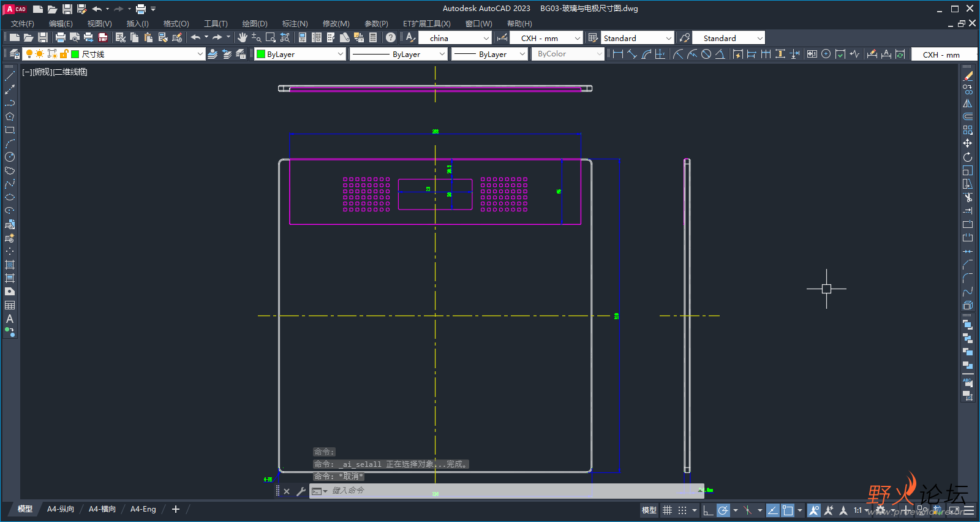Image resolution: width=980 pixels, height=522 pixels.
Task: Click the Help question mark icon
Action: pos(391,38)
